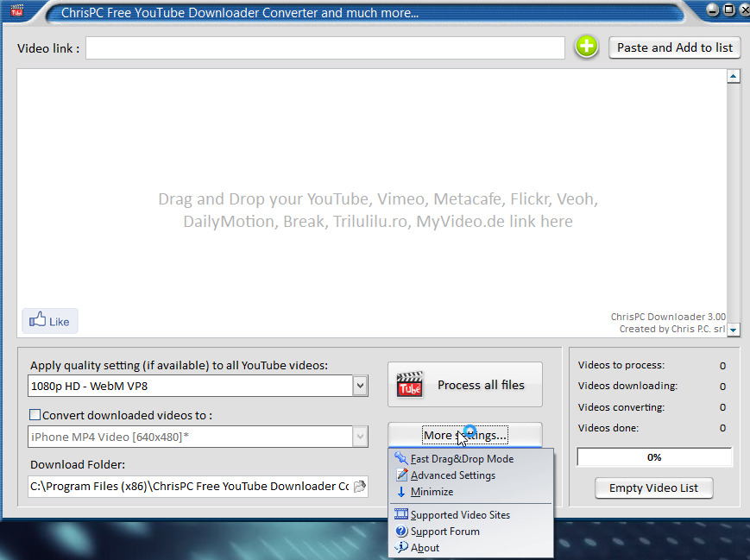The width and height of the screenshot is (750, 560).
Task: Click the Tube icon on Process all files
Action: (409, 385)
